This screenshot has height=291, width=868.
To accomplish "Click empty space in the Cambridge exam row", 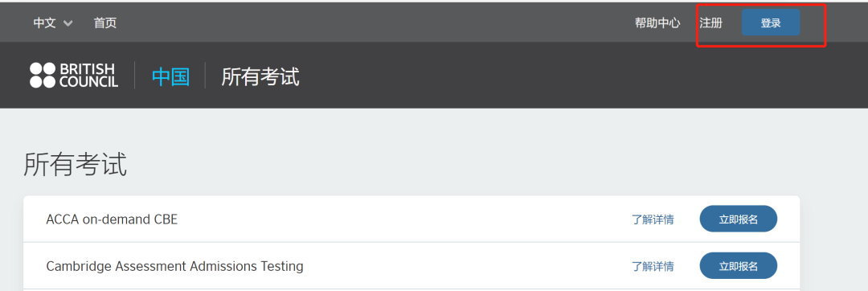I will (x=465, y=266).
